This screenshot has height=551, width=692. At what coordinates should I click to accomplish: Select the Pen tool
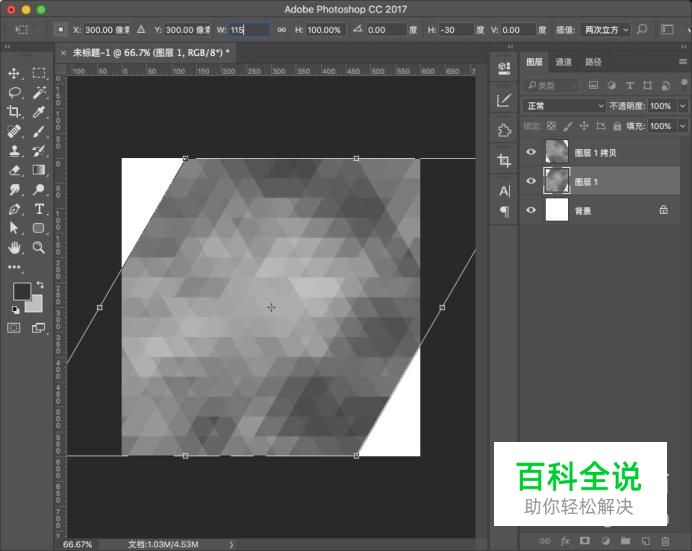(14, 209)
